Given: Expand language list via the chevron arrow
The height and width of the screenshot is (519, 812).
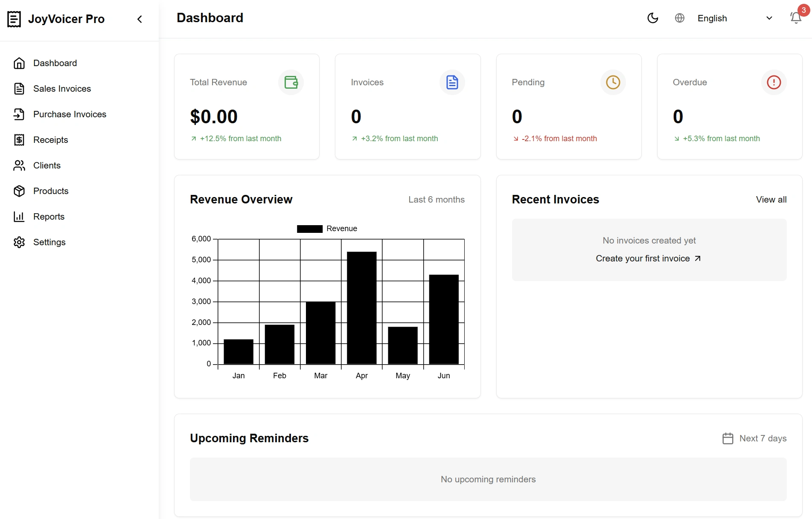Looking at the screenshot, I should pos(769,18).
